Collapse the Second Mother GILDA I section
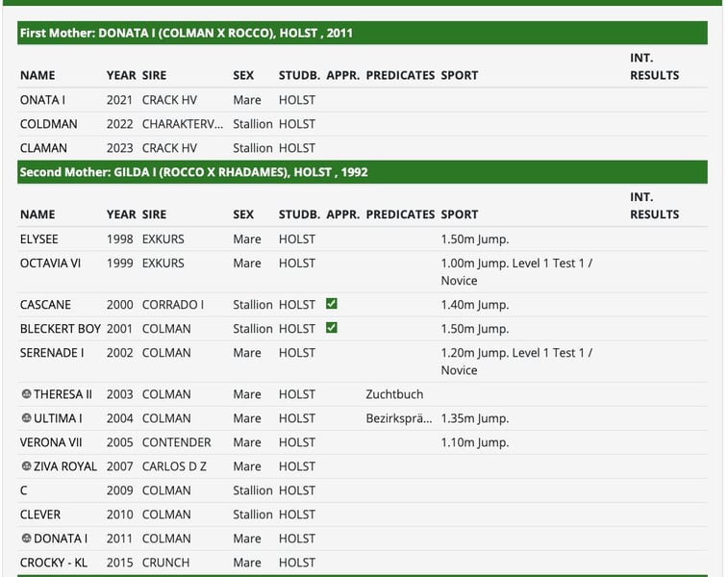 point(363,172)
